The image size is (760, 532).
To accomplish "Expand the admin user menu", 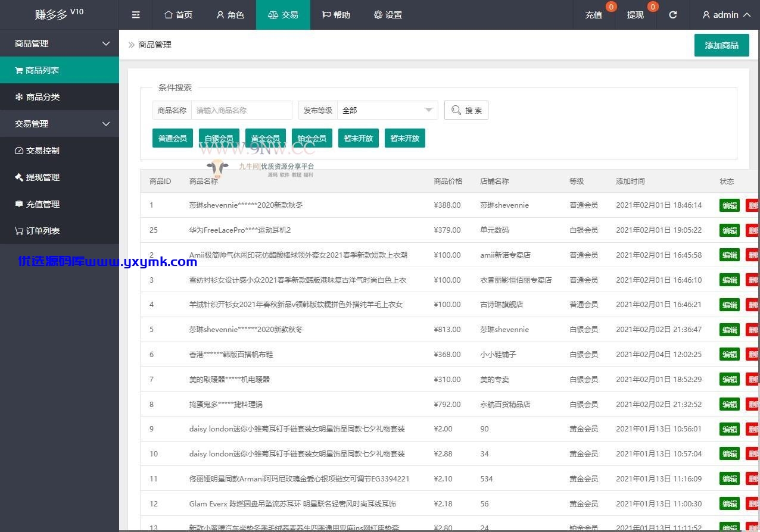I will (726, 15).
